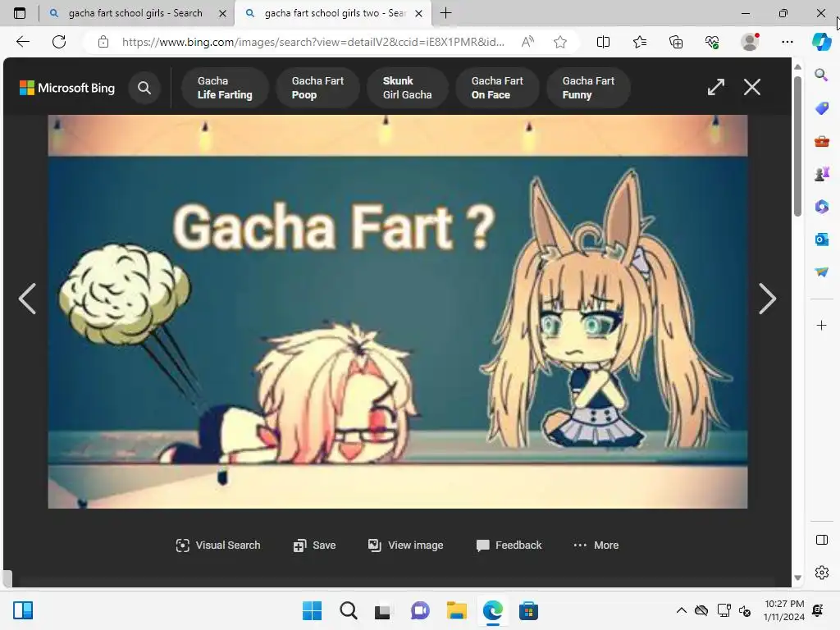840x630 pixels.
Task: Toggle the sidebar panel layout icon
Action: coord(821,540)
